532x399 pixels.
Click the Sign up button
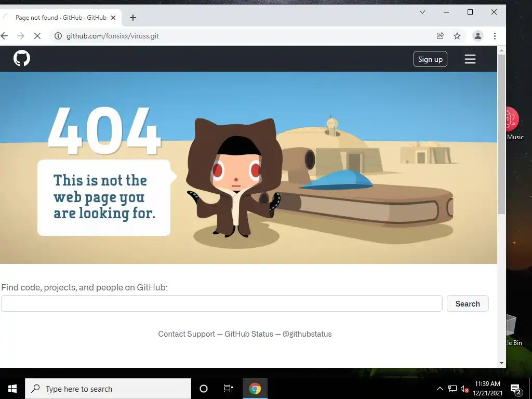click(430, 59)
